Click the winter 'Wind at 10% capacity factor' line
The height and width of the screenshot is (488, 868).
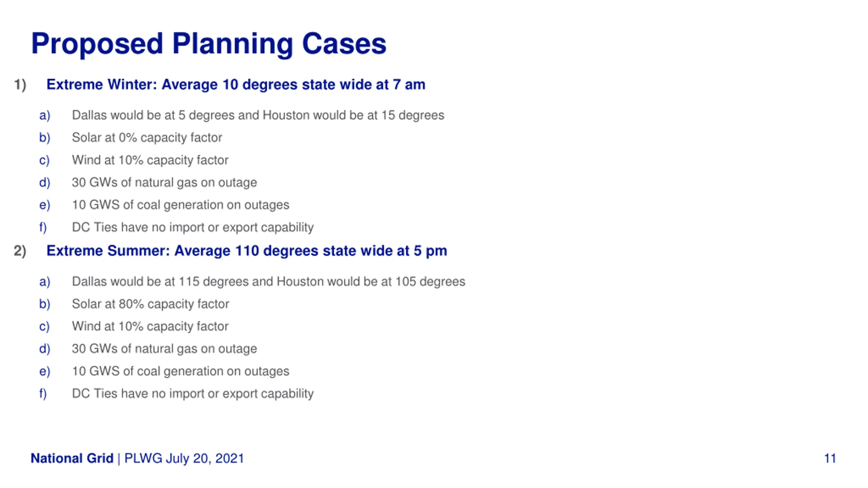coord(150,160)
